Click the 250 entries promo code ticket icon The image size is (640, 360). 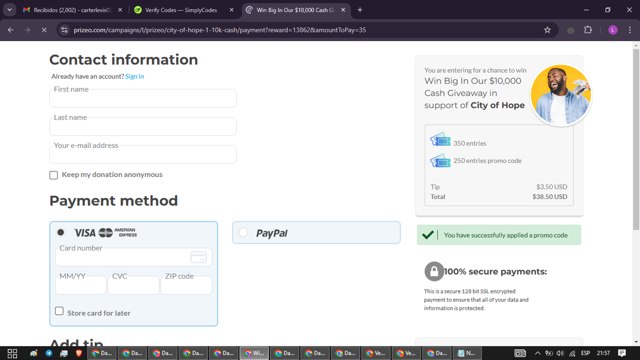[x=440, y=160]
